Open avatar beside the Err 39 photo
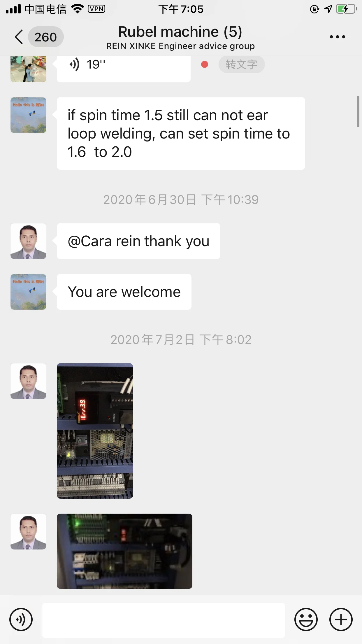The image size is (362, 644). click(28, 381)
